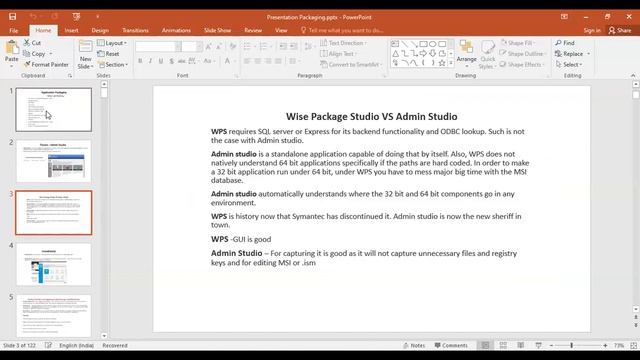Viewport: 640px width, 360px height.
Task: Toggle Underline formatting
Action: pyautogui.click(x=161, y=61)
